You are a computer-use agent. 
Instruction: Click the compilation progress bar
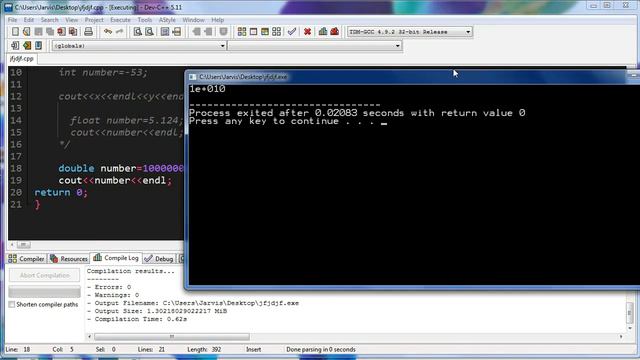(x=44, y=291)
